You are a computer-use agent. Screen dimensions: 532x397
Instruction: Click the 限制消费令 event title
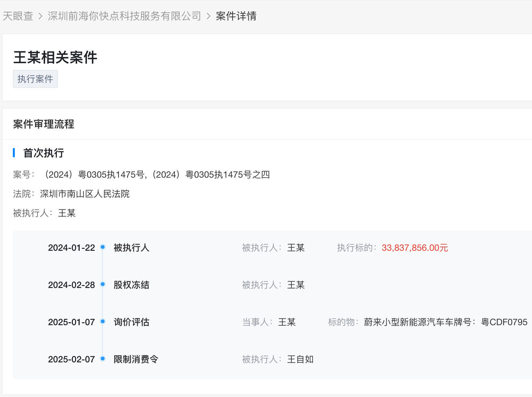click(136, 359)
